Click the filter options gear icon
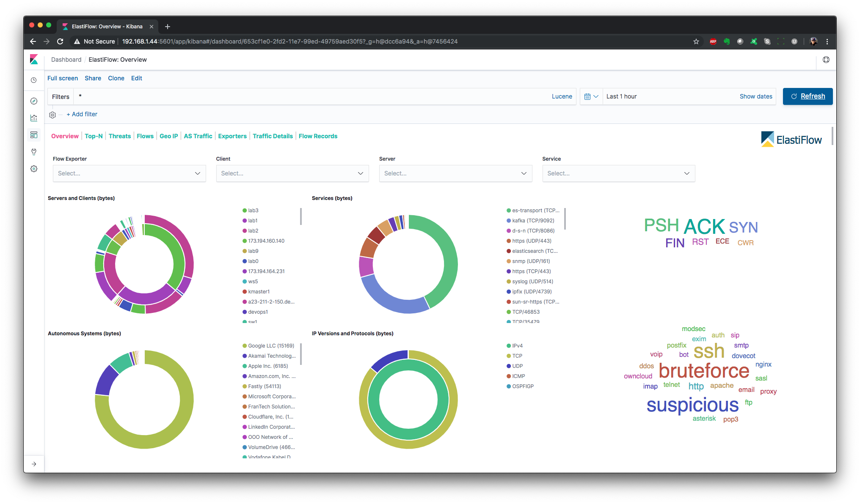Viewport: 860px width, 504px height. click(x=52, y=115)
